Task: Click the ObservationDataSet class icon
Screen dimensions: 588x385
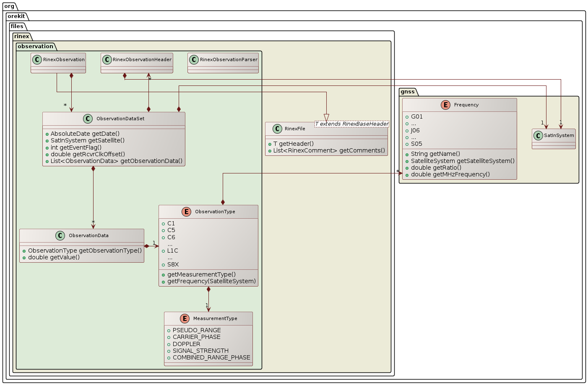Action: [88, 119]
